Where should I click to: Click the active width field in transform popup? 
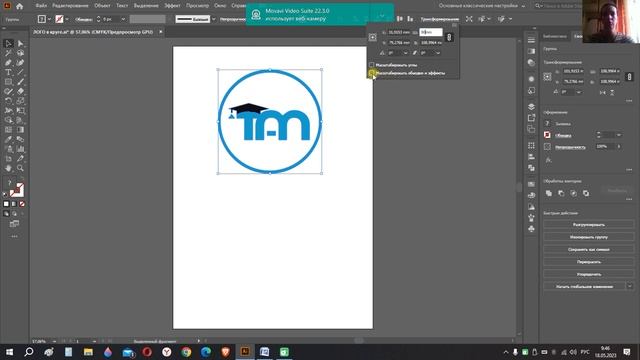431,32
